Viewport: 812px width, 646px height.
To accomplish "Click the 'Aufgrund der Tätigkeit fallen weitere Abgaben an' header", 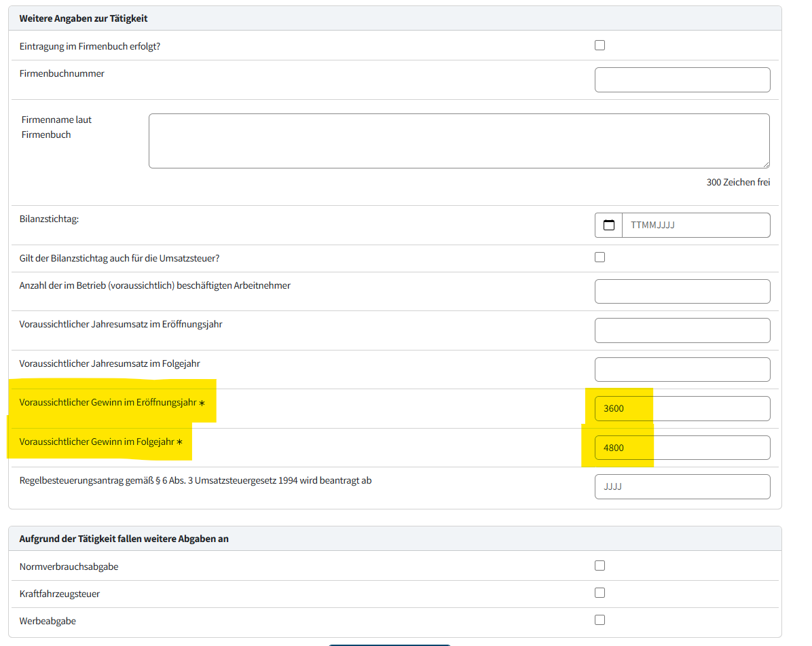I will [124, 539].
